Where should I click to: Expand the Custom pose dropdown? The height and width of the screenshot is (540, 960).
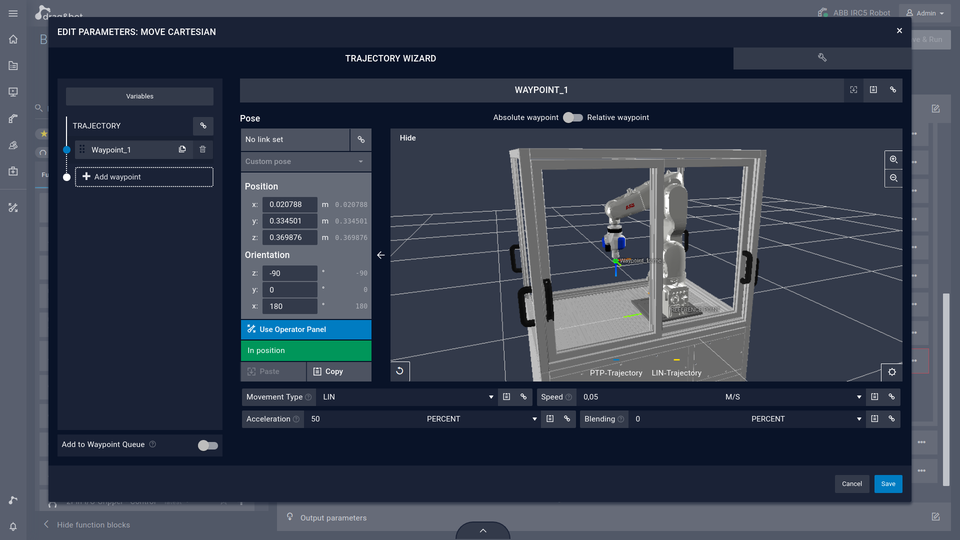(x=306, y=161)
